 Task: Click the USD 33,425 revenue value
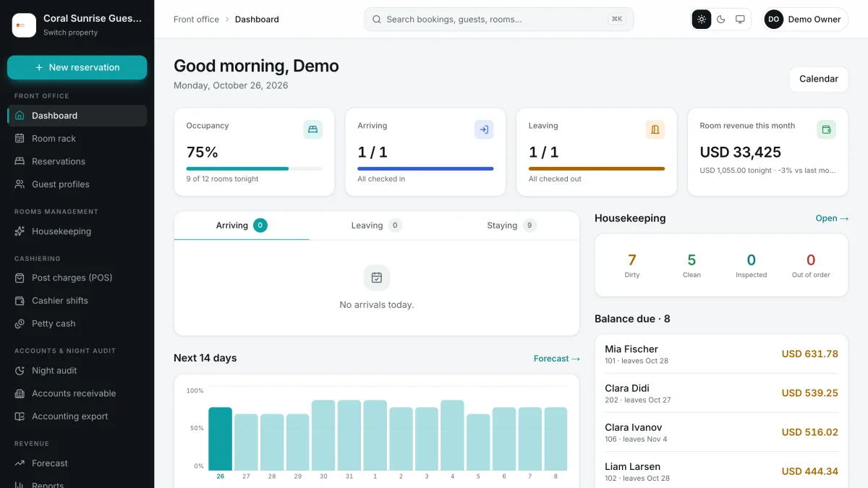(741, 153)
